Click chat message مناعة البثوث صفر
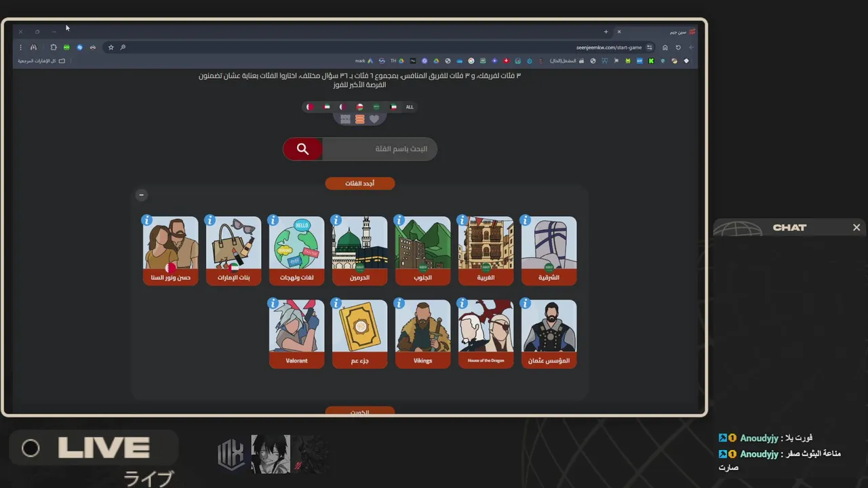868x488 pixels. coord(780,460)
